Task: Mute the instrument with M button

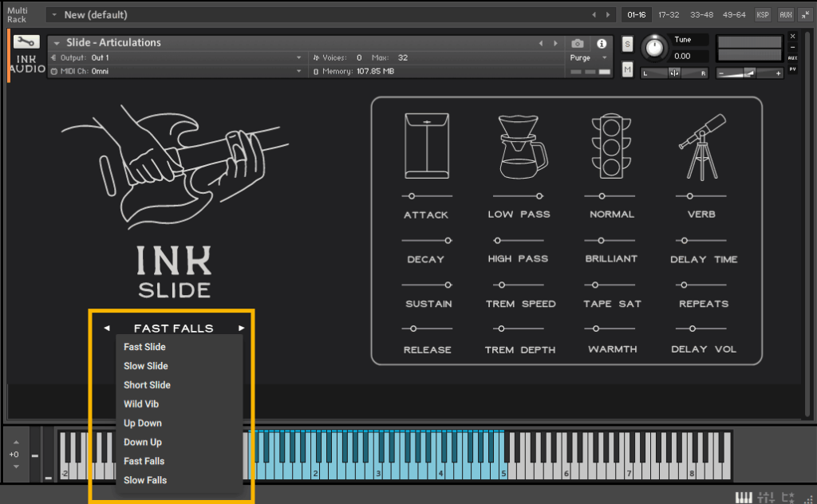Action: pos(627,70)
